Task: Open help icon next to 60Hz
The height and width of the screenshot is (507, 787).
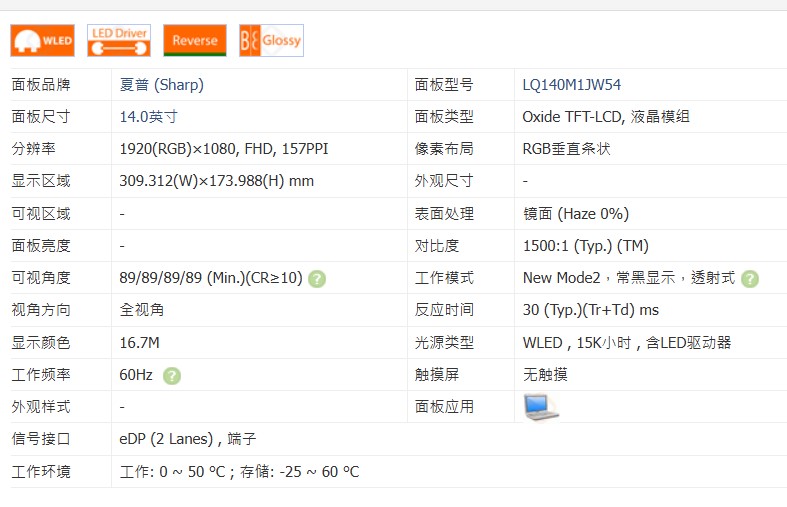Action: (172, 375)
